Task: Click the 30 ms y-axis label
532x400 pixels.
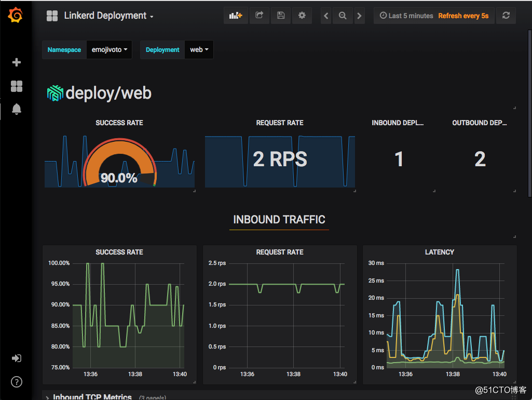Action: (376, 263)
